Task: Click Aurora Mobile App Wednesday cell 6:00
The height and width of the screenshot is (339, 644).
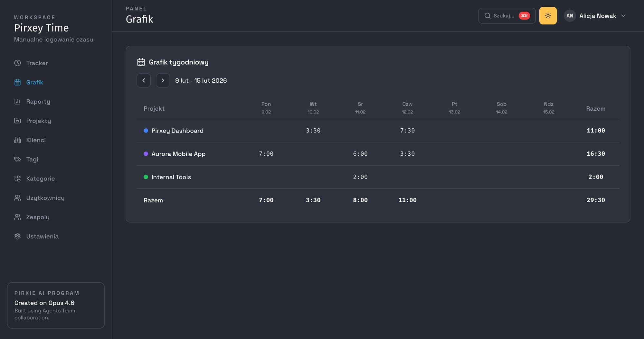Action: point(360,154)
